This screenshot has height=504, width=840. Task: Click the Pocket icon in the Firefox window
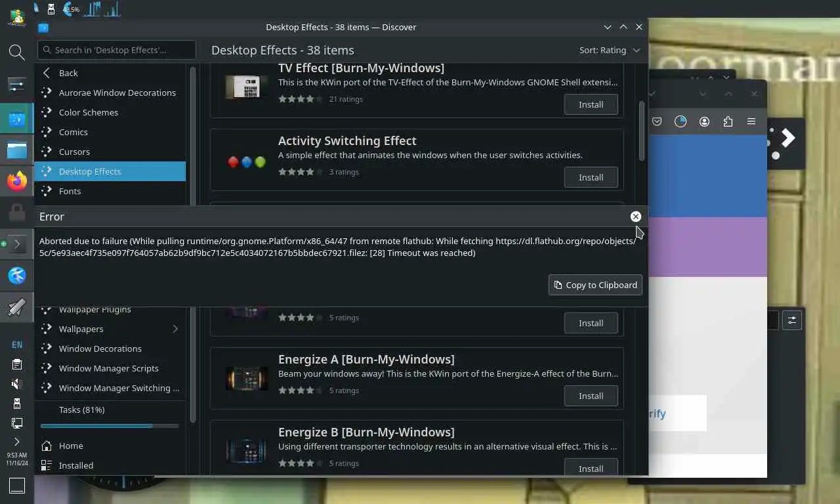(657, 121)
